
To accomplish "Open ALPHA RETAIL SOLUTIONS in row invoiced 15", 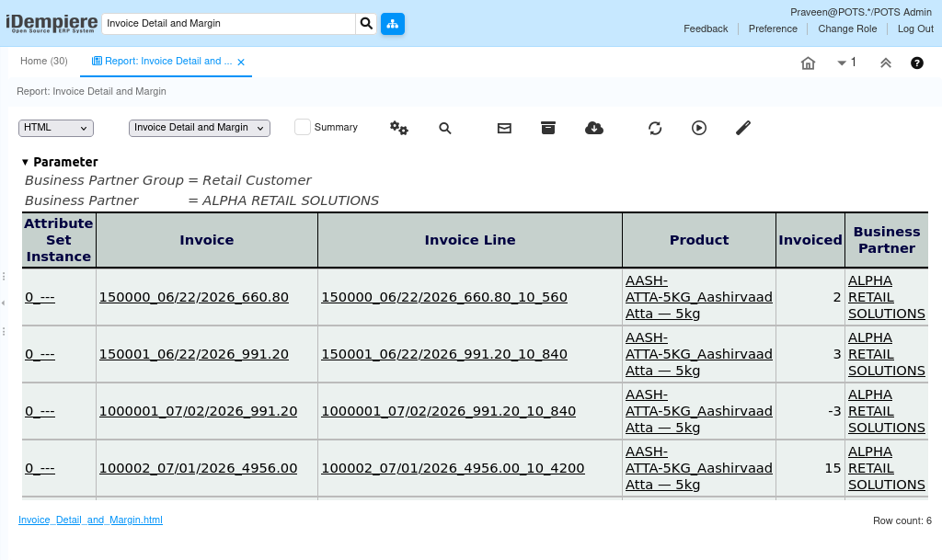I will tap(887, 468).
